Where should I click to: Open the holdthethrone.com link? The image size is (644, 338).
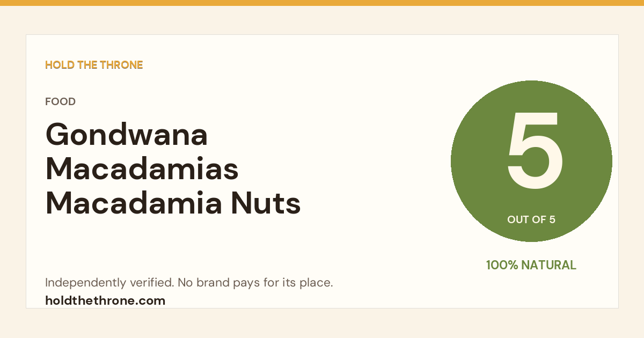(105, 300)
